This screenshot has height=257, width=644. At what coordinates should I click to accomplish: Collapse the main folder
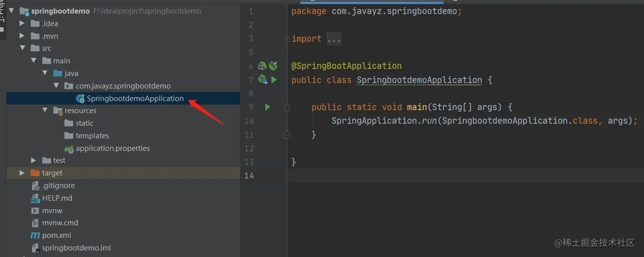point(33,61)
